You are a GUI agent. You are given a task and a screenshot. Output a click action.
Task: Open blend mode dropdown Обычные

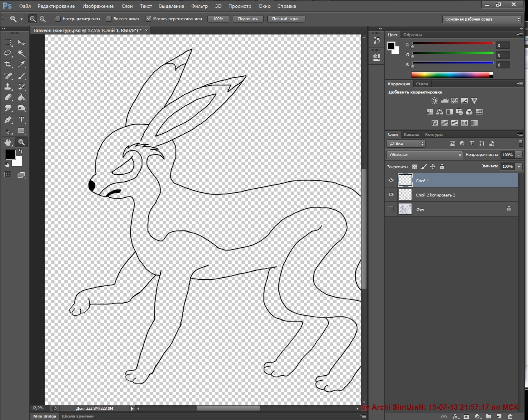425,155
